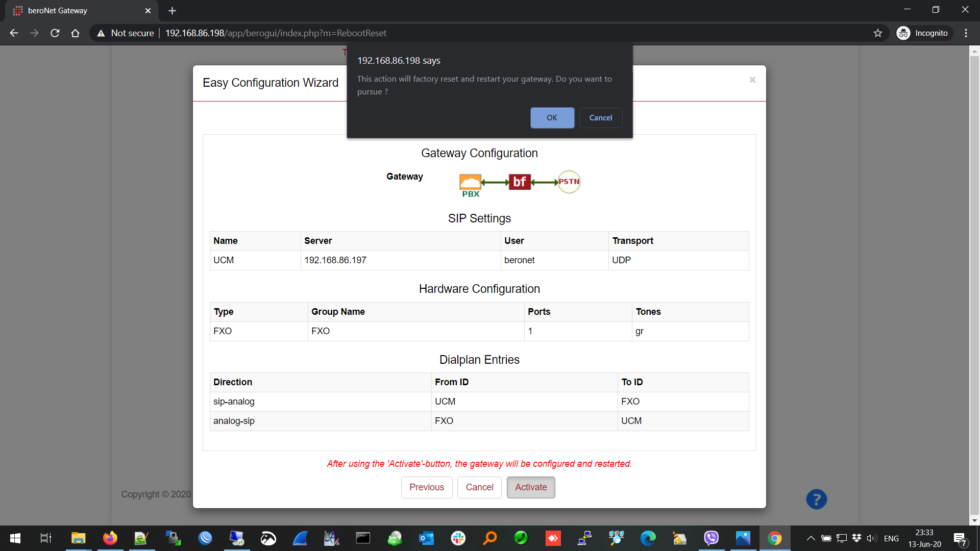The height and width of the screenshot is (551, 980).
Task: Click the blue help question mark icon
Action: pos(816,499)
